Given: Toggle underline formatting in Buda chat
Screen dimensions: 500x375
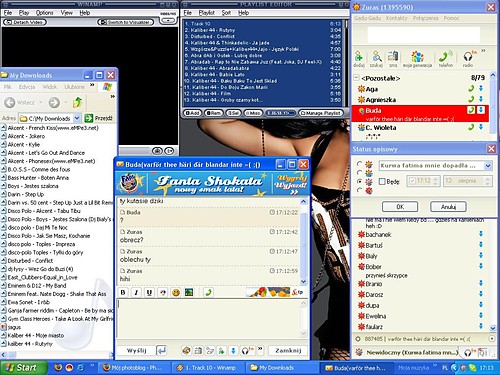Looking at the screenshot, I should [x=149, y=293].
